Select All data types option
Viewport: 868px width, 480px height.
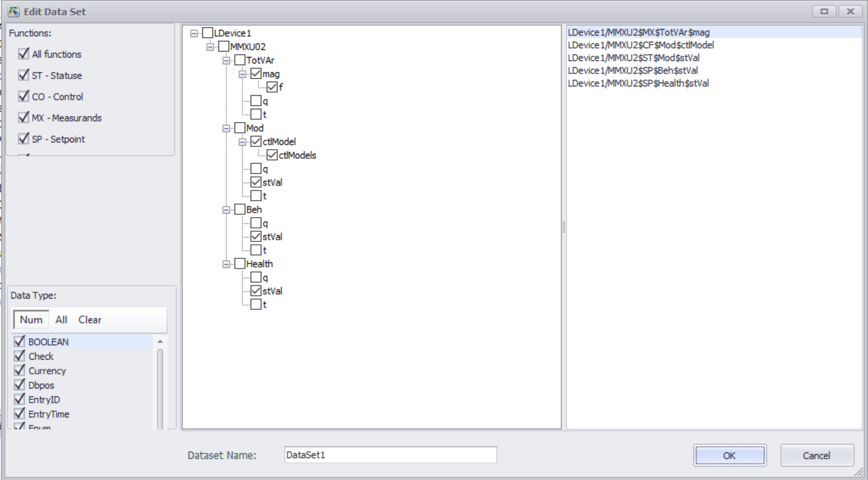pos(61,320)
